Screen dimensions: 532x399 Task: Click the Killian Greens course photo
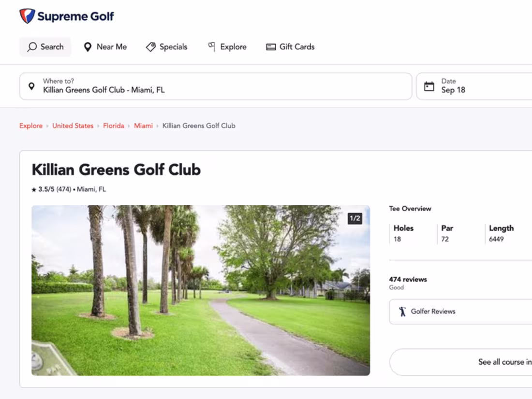click(x=201, y=290)
